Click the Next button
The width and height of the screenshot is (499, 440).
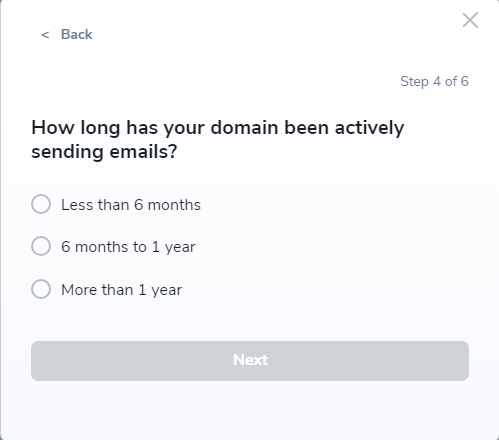(250, 361)
